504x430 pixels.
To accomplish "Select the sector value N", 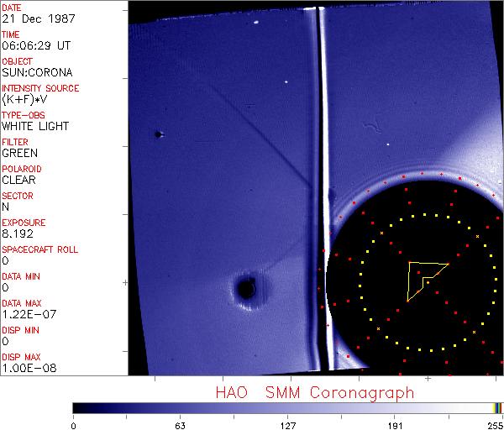I will (6, 207).
